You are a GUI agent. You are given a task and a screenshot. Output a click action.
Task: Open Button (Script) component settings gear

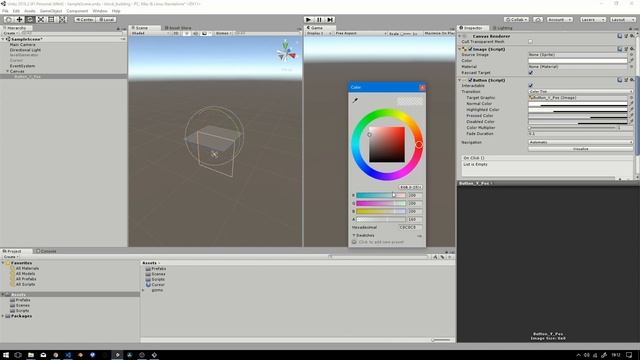[x=632, y=80]
